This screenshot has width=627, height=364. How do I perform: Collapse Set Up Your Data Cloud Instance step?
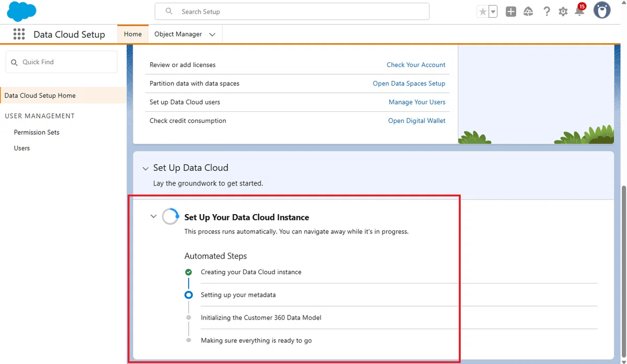[x=153, y=216]
